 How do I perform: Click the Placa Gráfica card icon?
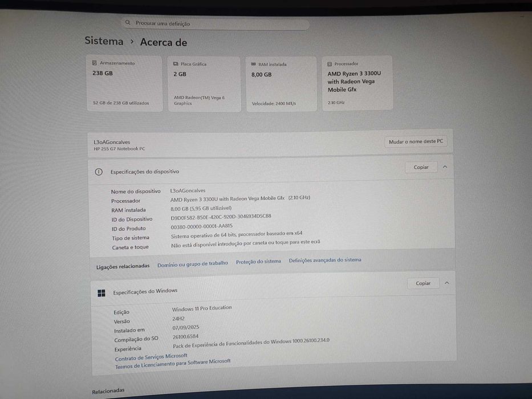click(176, 64)
